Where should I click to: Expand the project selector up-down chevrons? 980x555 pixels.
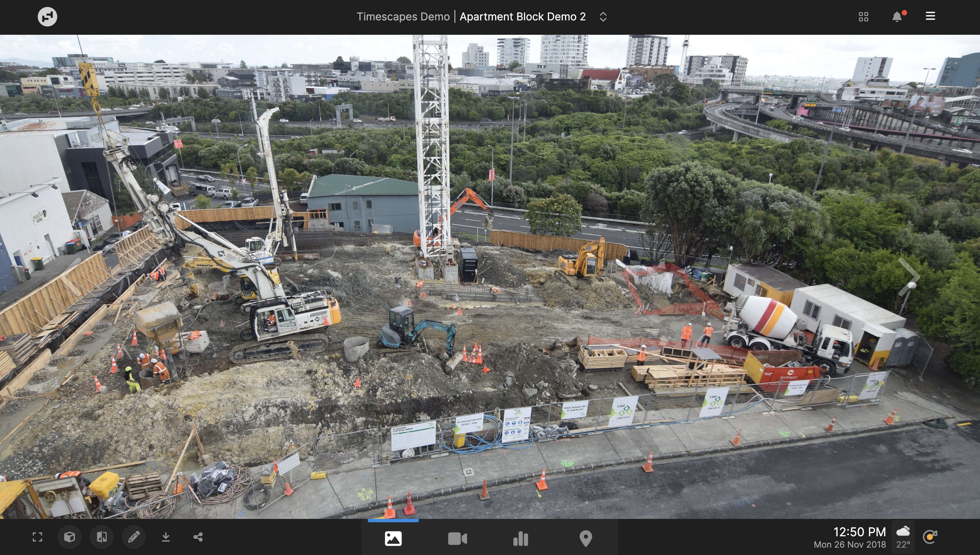pos(603,17)
